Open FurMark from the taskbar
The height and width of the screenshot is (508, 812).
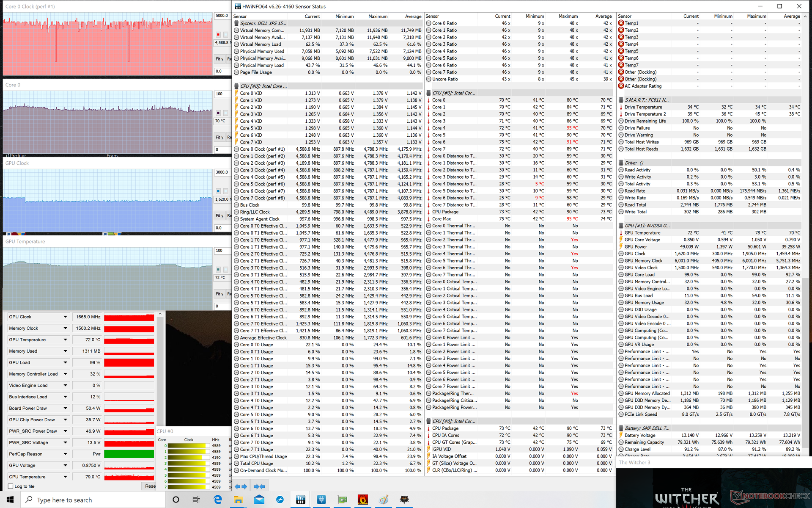tap(362, 500)
